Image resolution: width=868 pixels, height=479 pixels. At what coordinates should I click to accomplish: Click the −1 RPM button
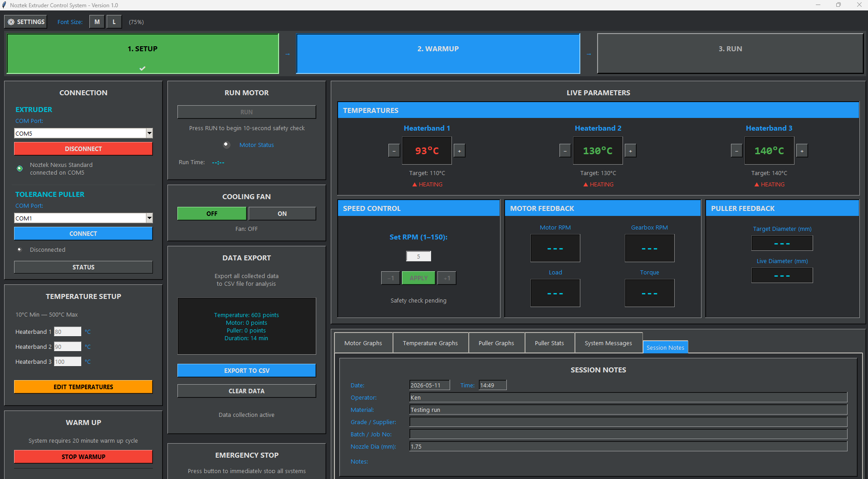[x=391, y=278]
